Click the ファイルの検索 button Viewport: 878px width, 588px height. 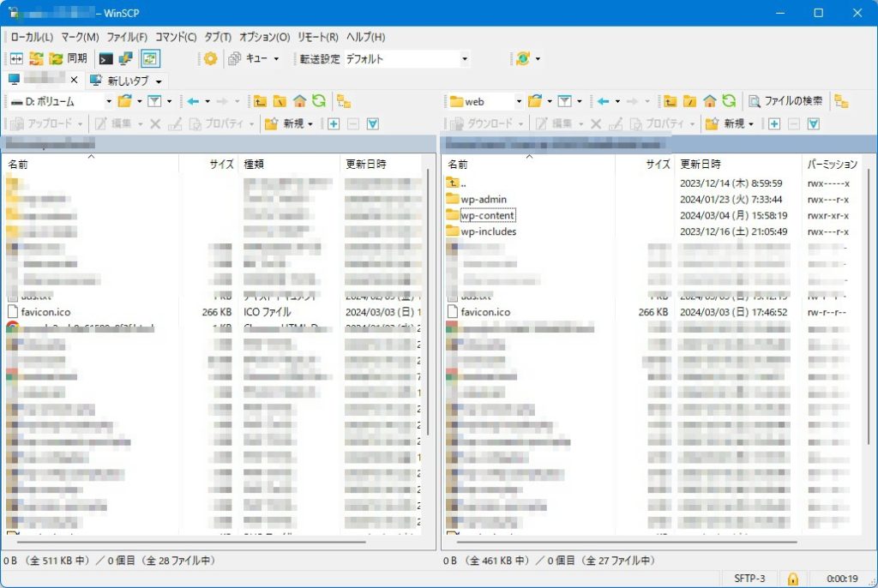coord(785,101)
